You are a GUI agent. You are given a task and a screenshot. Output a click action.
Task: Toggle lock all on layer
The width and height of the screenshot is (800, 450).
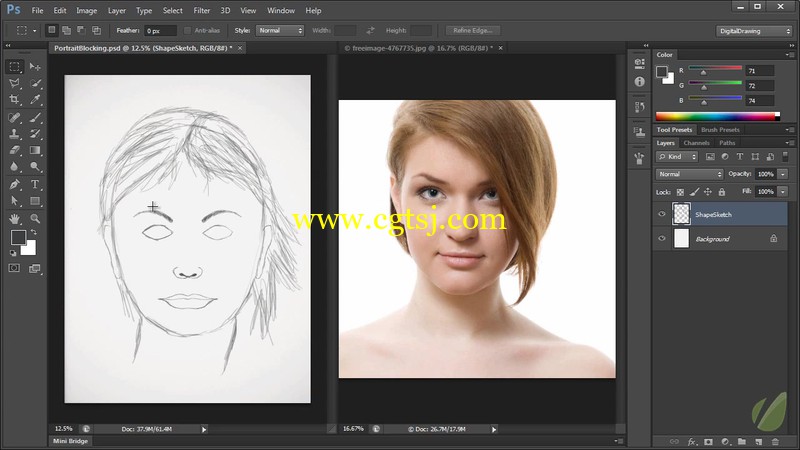pos(721,192)
